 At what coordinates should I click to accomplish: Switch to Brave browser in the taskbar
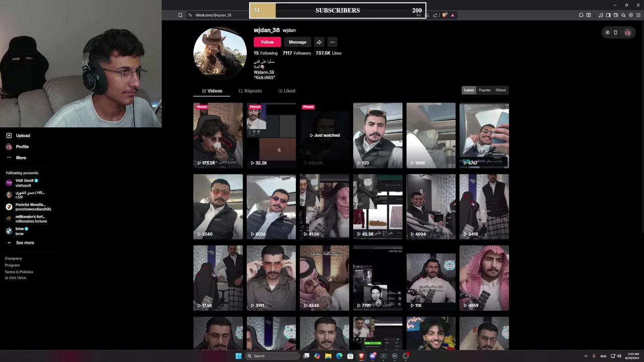361,356
